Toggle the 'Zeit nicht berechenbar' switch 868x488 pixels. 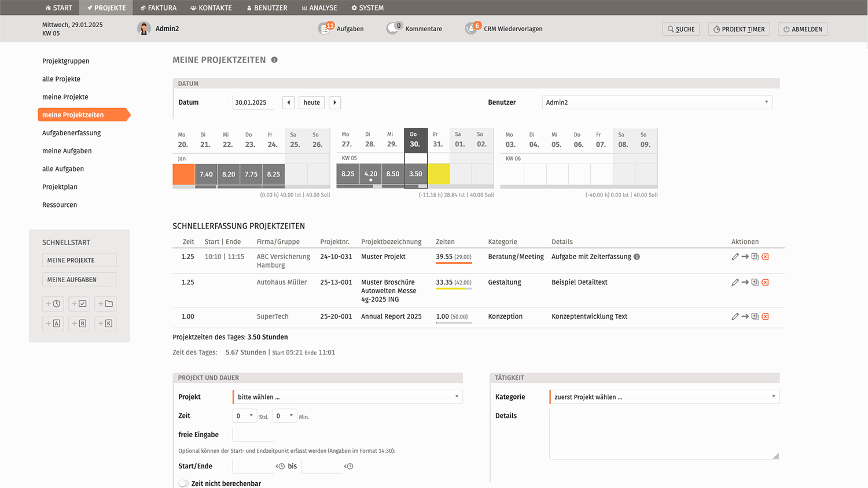tap(183, 483)
